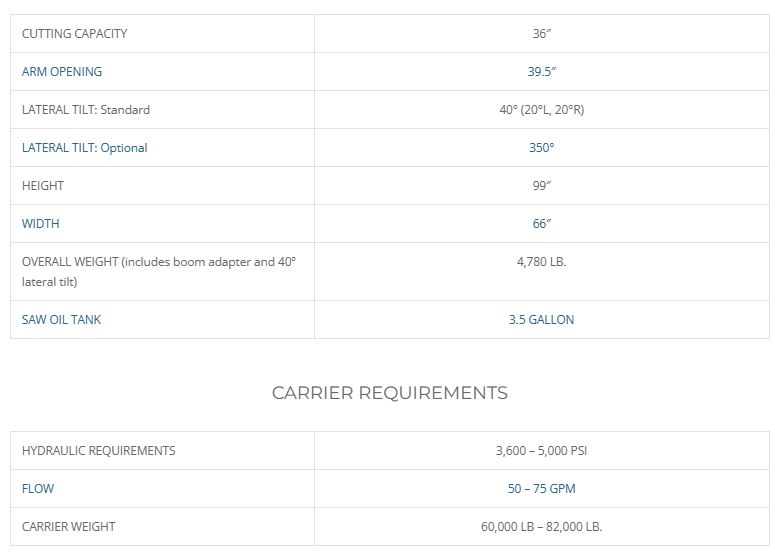This screenshot has width=775, height=553.
Task: Click the 60,000 LB – 82,000 LB. value
Action: click(x=541, y=527)
